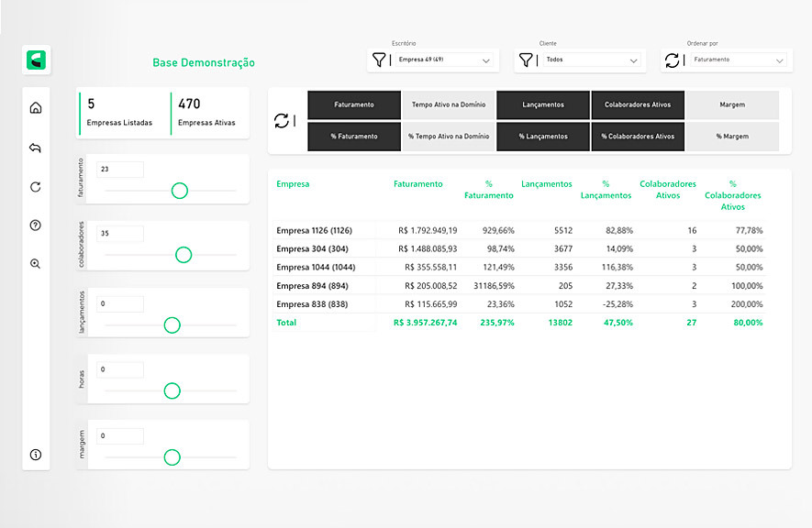Screen dimensions: 812x528
Task: Click the faturamento slider handle
Action: point(180,191)
